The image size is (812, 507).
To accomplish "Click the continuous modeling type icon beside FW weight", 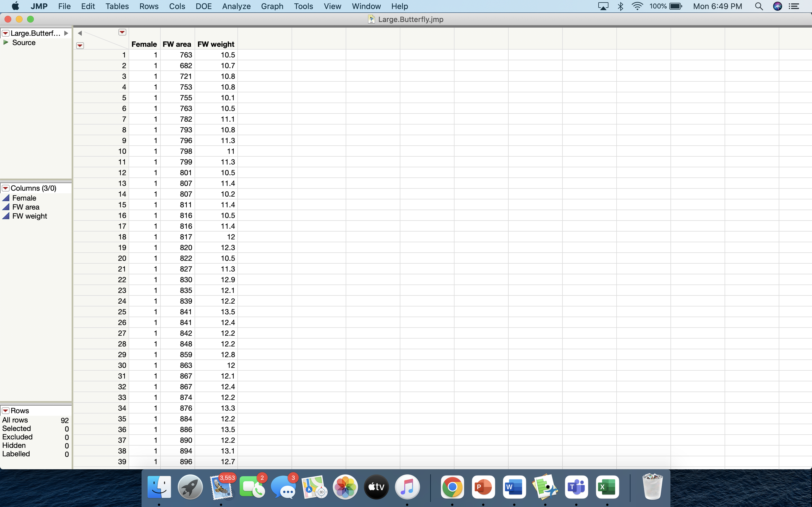I will click(x=6, y=216).
